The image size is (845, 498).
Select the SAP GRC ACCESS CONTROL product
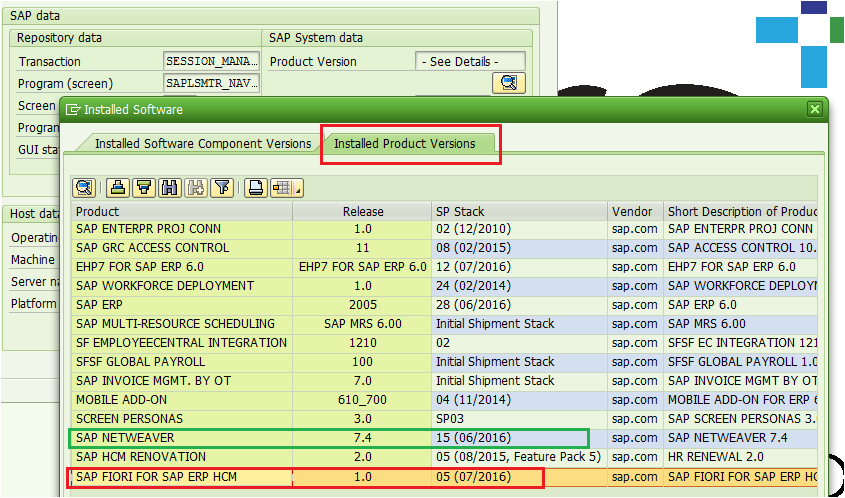(182, 248)
